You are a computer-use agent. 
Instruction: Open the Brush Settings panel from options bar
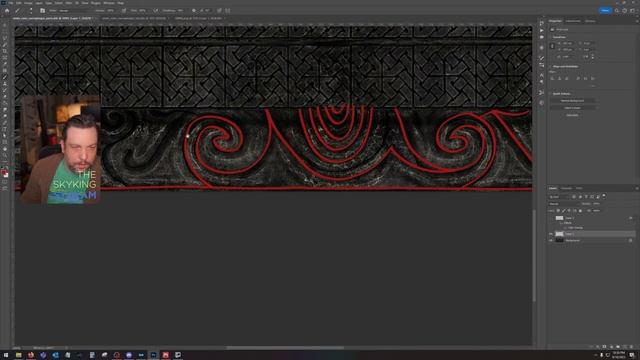pos(42,11)
